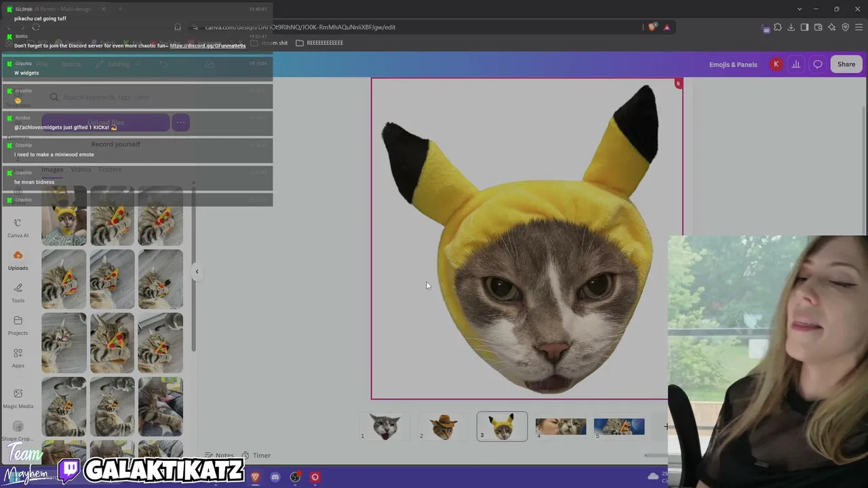Open the browser tab list chevron
This screenshot has width=868, height=488.
point(800,9)
